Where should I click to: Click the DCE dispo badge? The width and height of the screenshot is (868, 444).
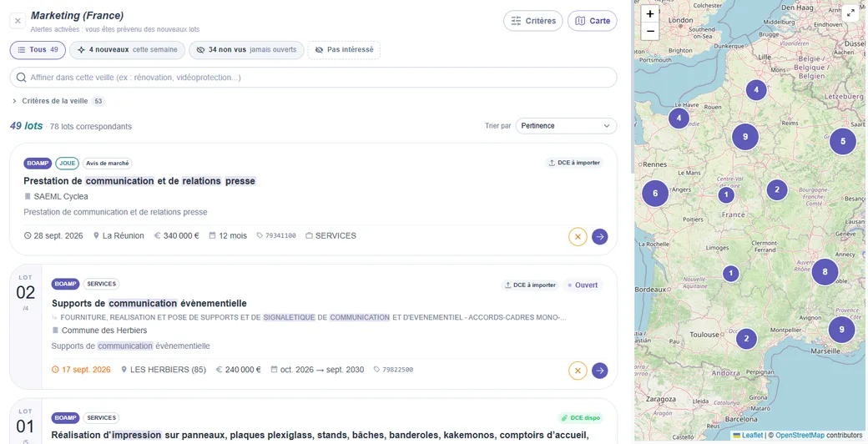click(580, 418)
